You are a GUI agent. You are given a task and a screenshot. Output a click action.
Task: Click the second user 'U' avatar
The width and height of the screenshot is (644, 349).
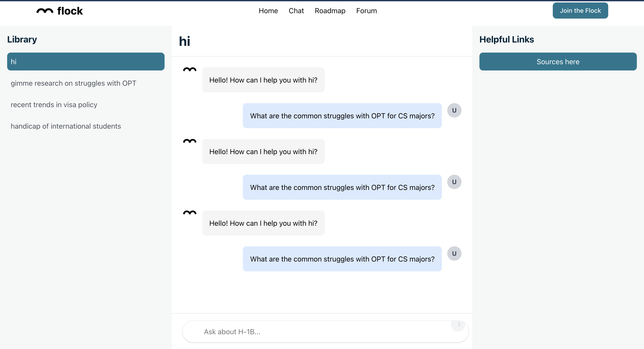(x=454, y=182)
